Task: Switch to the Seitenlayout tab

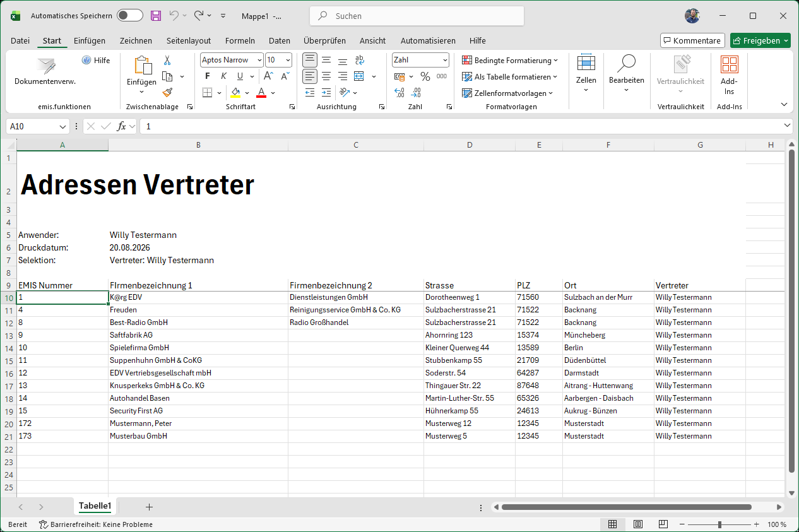Action: pos(189,40)
